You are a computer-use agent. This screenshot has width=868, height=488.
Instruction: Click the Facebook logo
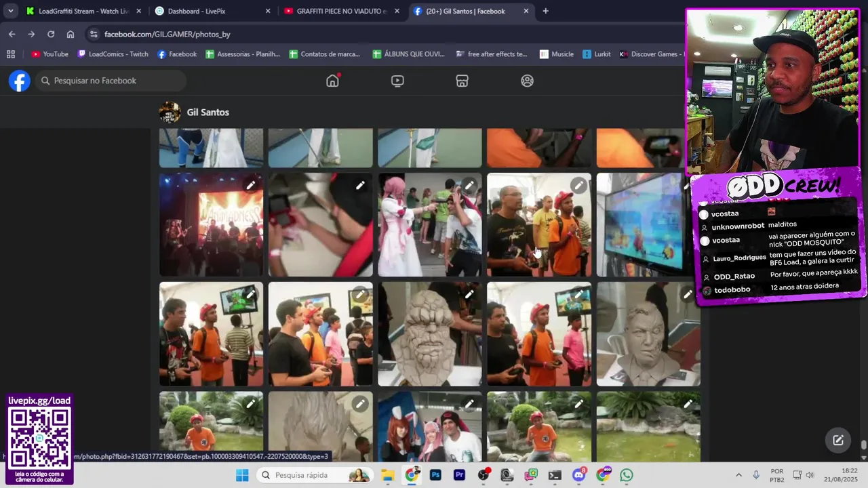click(x=20, y=81)
